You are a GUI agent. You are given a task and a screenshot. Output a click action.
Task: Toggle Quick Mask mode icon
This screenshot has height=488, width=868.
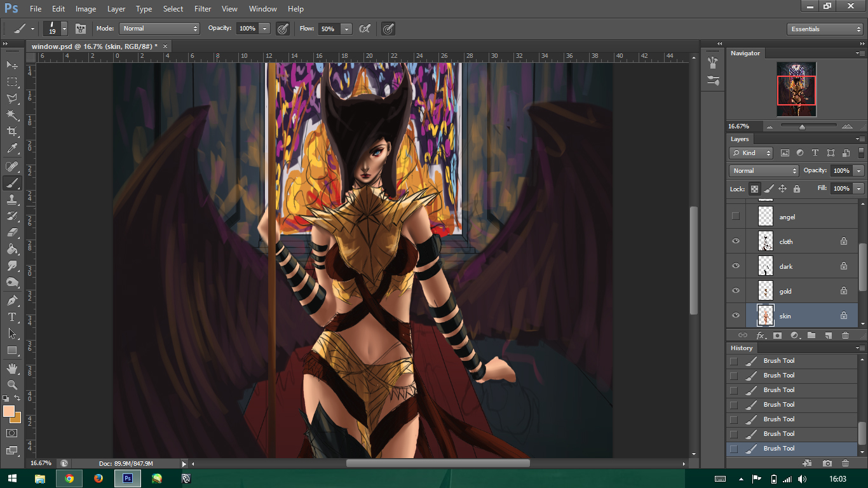[x=12, y=433]
